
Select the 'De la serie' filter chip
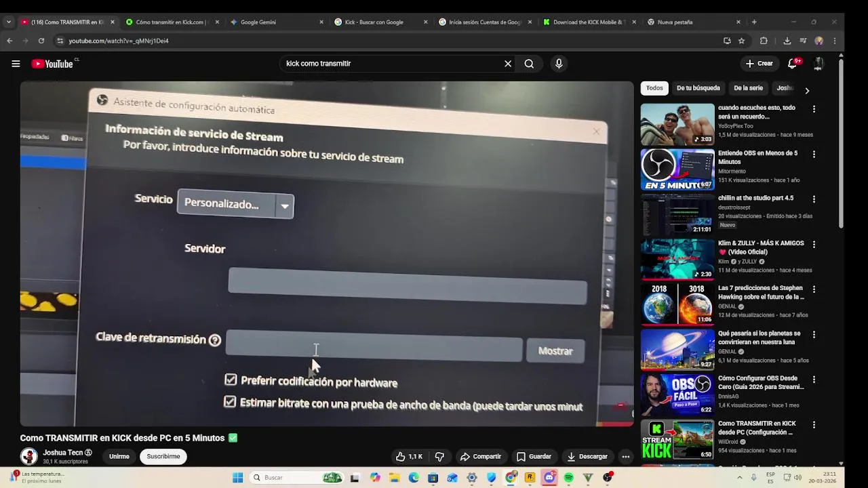point(748,88)
